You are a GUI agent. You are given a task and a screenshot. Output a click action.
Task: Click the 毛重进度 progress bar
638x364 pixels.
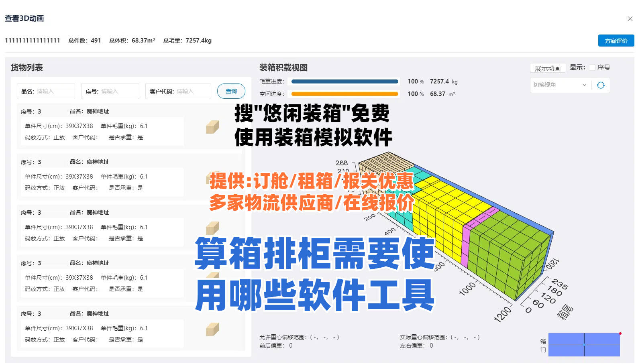pyautogui.click(x=345, y=81)
